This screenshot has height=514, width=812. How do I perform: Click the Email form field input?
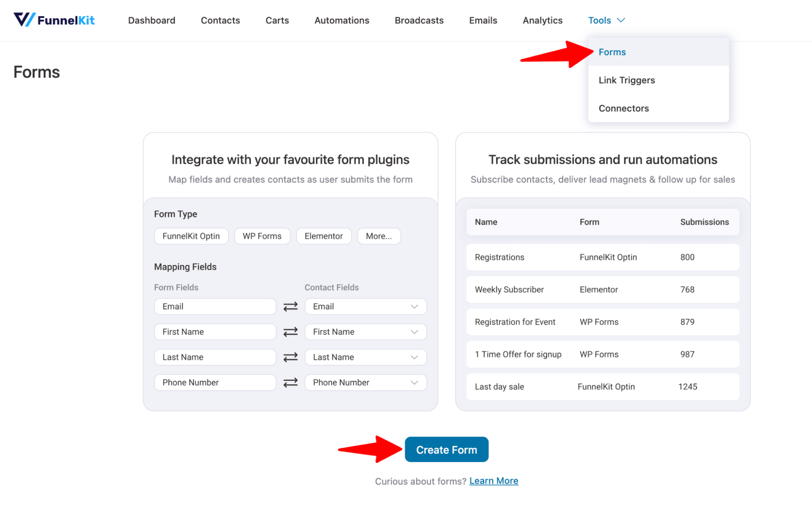click(x=215, y=306)
